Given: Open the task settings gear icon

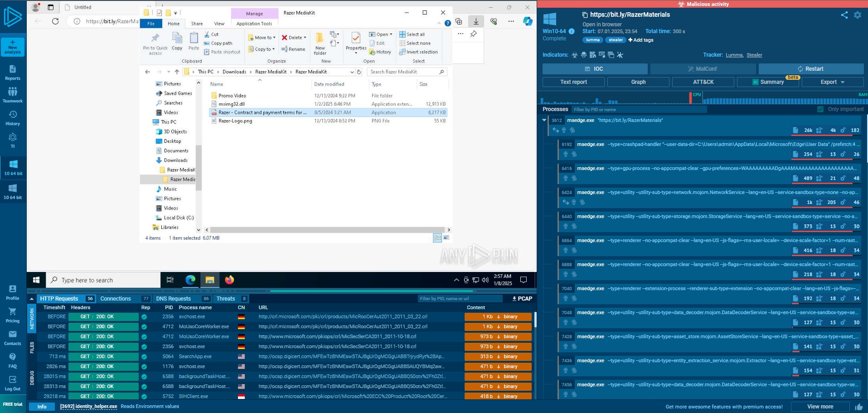Looking at the screenshot, I should 858,15.
